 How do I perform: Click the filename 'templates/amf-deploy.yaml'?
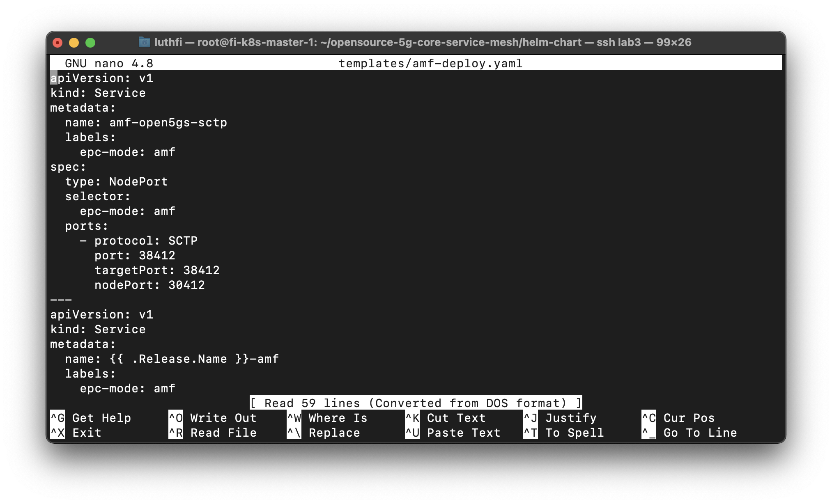(x=430, y=63)
